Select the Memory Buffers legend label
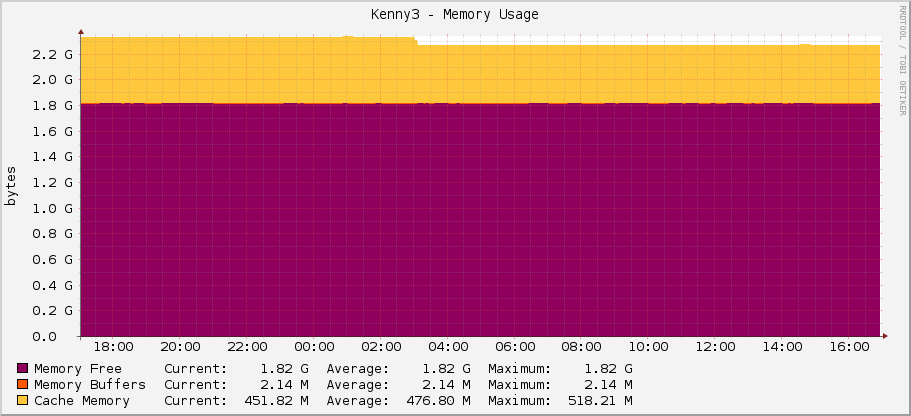Screen dimensions: 911x416 tap(89, 385)
